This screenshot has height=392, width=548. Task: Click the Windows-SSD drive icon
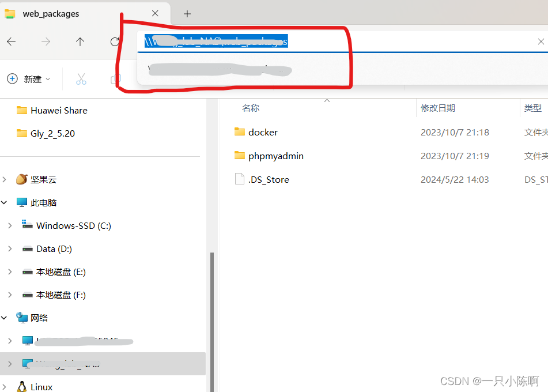point(27,224)
